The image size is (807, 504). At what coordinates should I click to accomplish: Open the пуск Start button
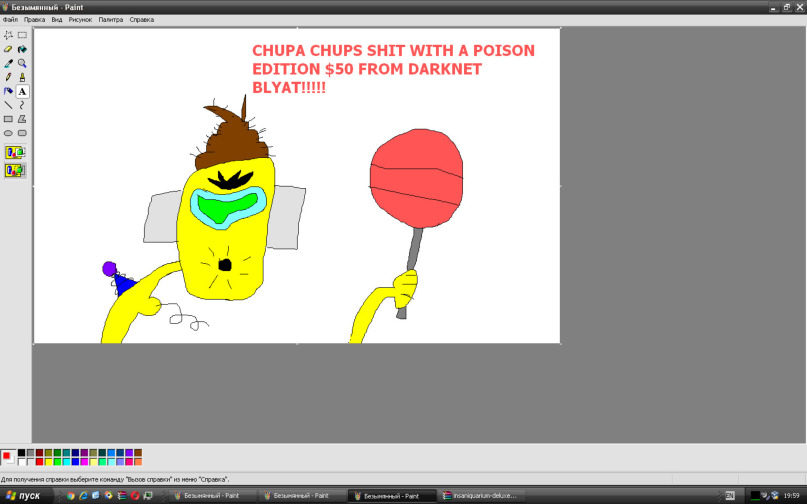tap(27, 496)
